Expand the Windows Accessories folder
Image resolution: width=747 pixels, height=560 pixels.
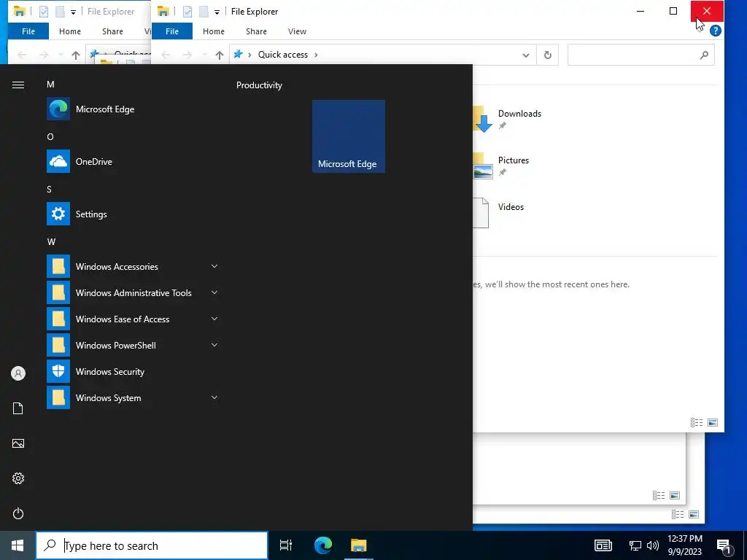tap(133, 266)
